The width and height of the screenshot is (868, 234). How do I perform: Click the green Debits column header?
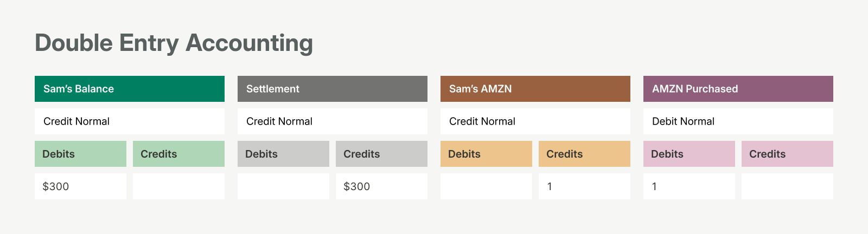[x=80, y=154]
